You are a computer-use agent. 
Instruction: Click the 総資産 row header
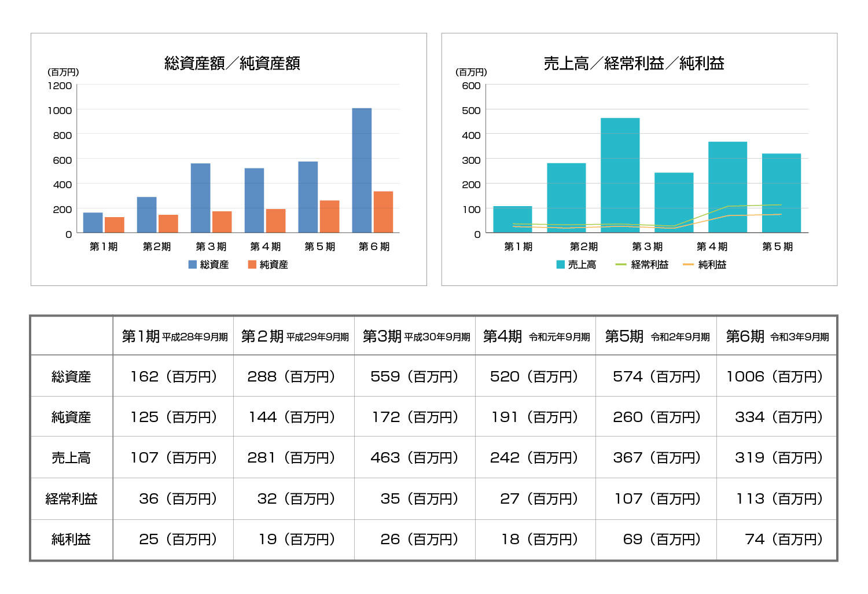coord(71,377)
